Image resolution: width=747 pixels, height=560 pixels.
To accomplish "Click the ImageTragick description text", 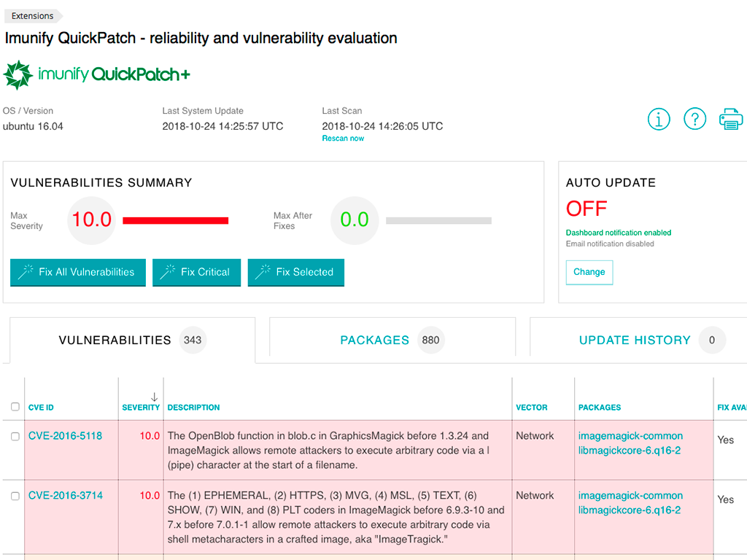I will coord(336,517).
